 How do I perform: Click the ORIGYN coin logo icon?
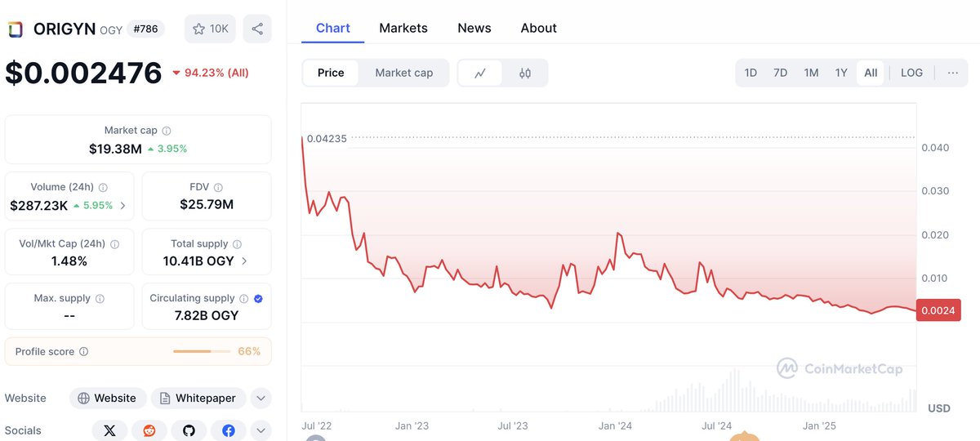coord(15,29)
